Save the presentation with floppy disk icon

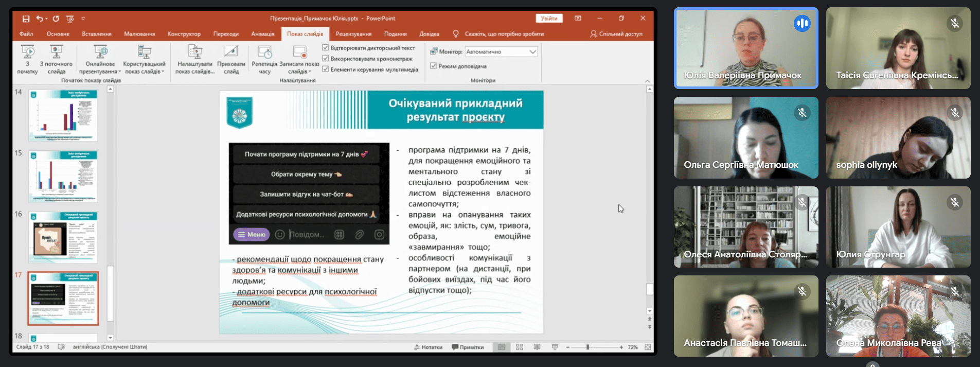26,19
